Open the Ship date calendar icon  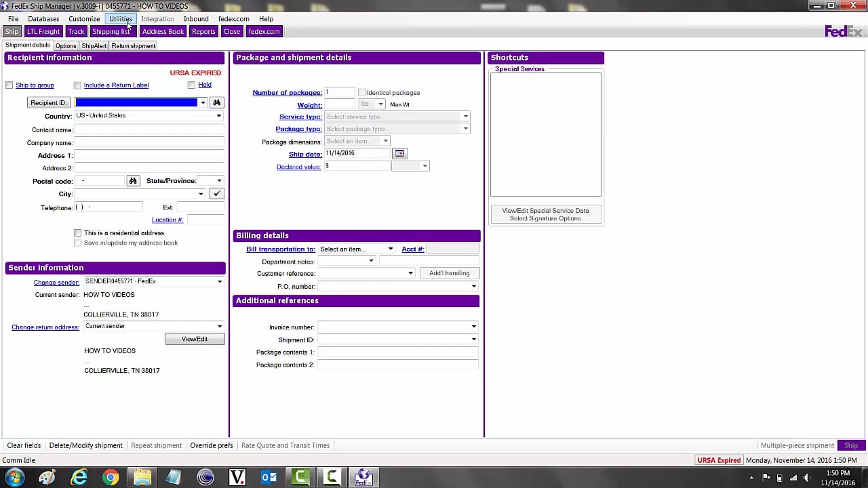(x=399, y=154)
